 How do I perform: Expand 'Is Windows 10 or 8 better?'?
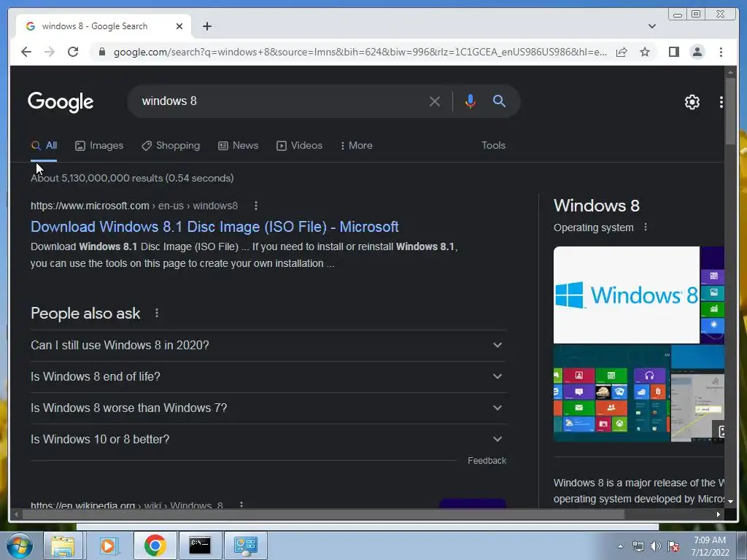click(268, 440)
